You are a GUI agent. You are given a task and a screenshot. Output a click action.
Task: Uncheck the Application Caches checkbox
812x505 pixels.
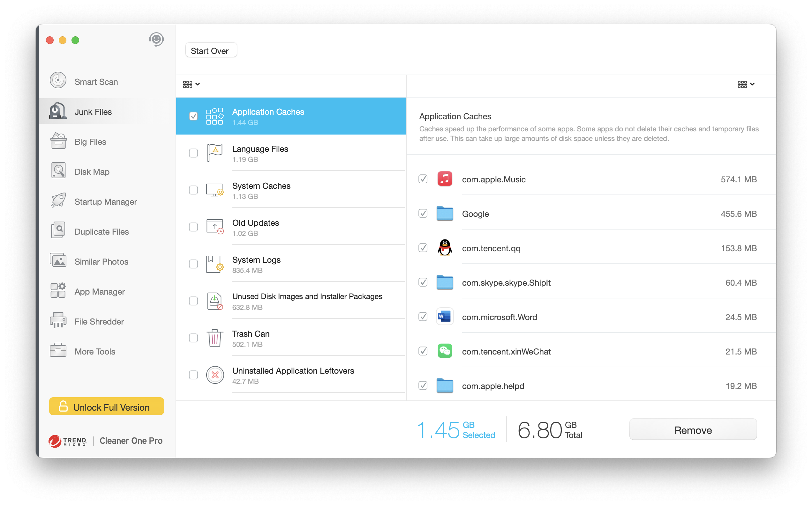pyautogui.click(x=193, y=116)
